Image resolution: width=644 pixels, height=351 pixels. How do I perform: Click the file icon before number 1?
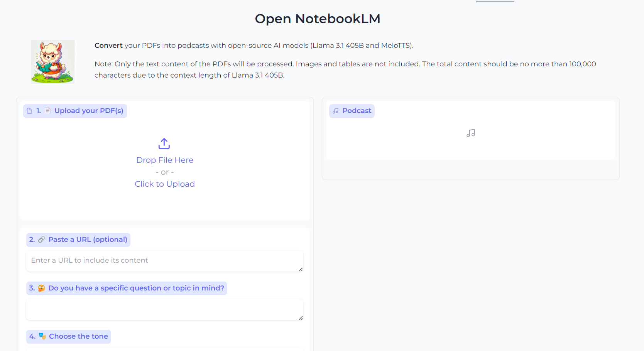coord(29,111)
